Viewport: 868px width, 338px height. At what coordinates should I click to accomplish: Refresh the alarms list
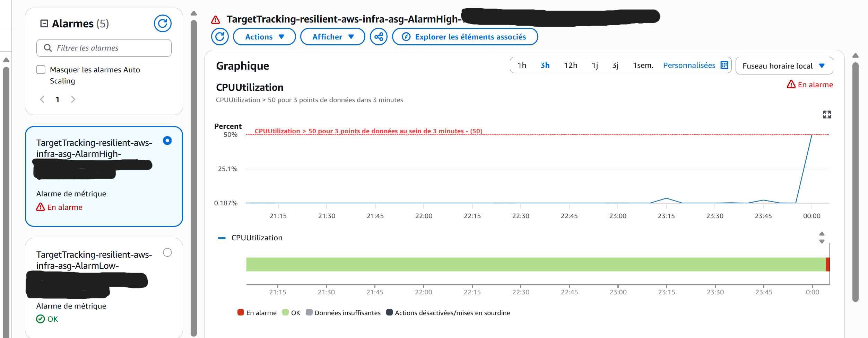point(163,24)
